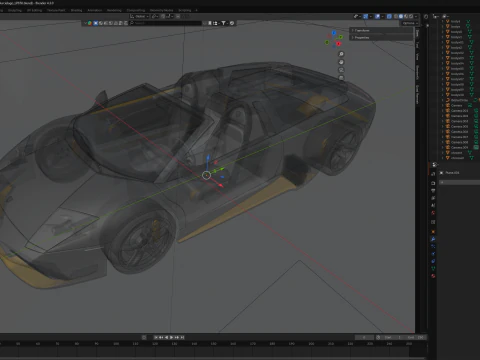Image resolution: width=480 pixels, height=360 pixels.
Task: Open World properties tab icon
Action: pyautogui.click(x=433, y=213)
